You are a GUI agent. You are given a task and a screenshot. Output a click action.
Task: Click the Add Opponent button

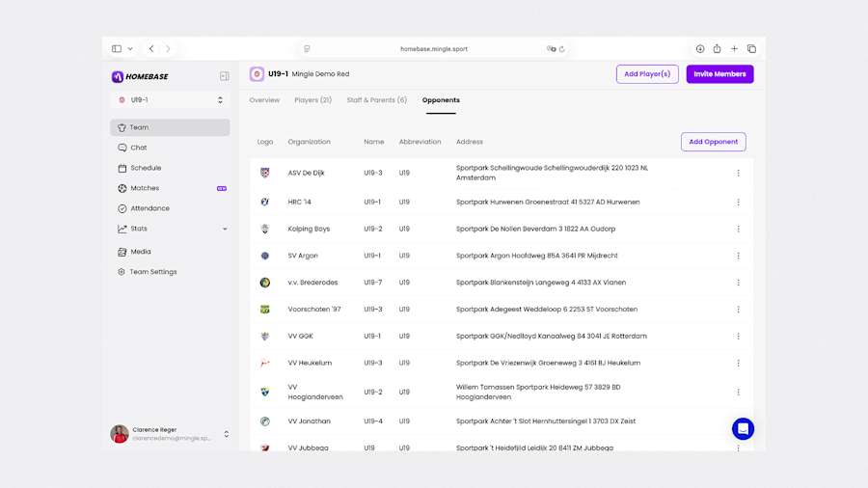(x=713, y=142)
